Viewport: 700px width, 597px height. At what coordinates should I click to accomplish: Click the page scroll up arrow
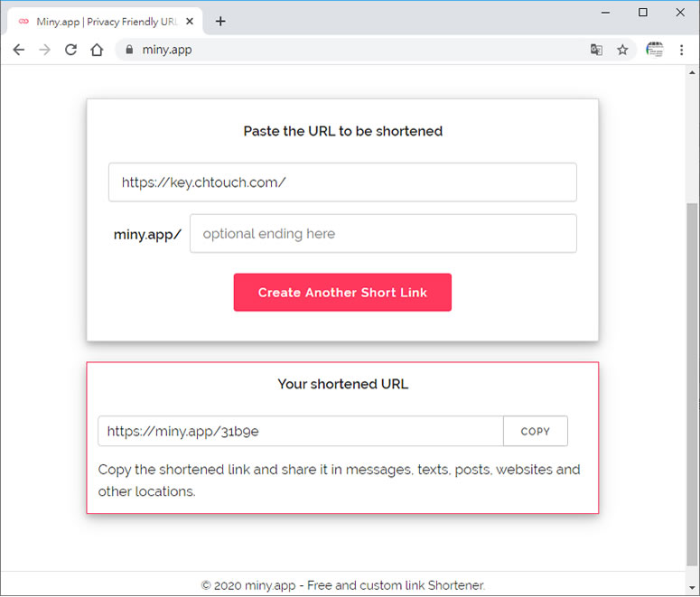pyautogui.click(x=692, y=72)
